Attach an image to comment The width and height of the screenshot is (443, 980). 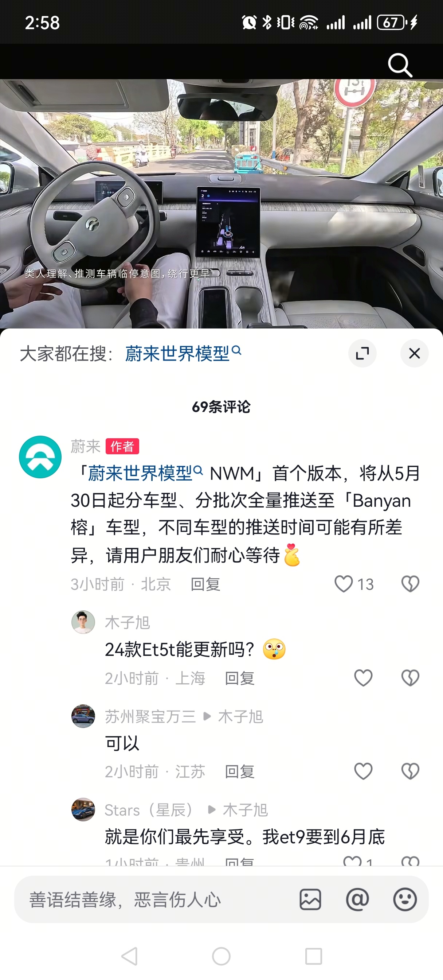coord(310,899)
